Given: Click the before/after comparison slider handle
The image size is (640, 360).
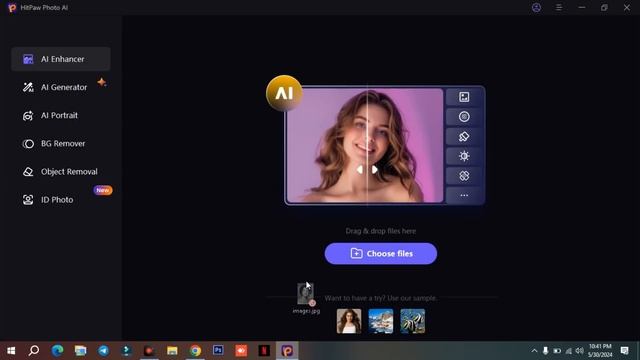Looking at the screenshot, I should pos(367,169).
